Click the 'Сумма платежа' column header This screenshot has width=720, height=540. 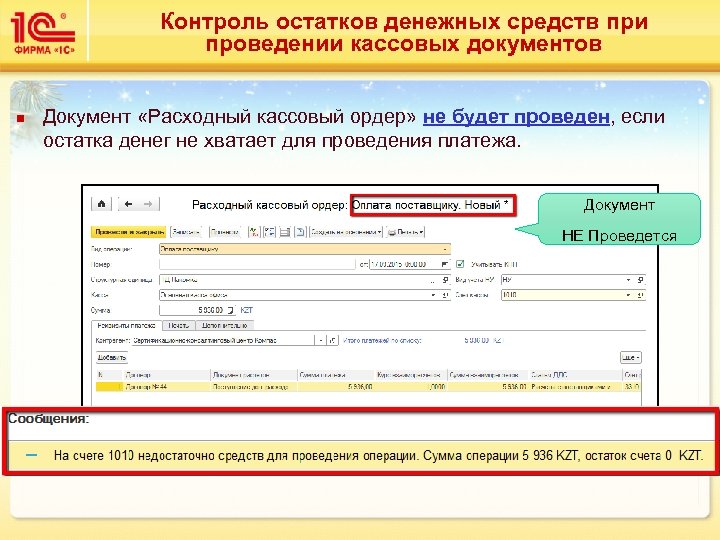[336, 375]
